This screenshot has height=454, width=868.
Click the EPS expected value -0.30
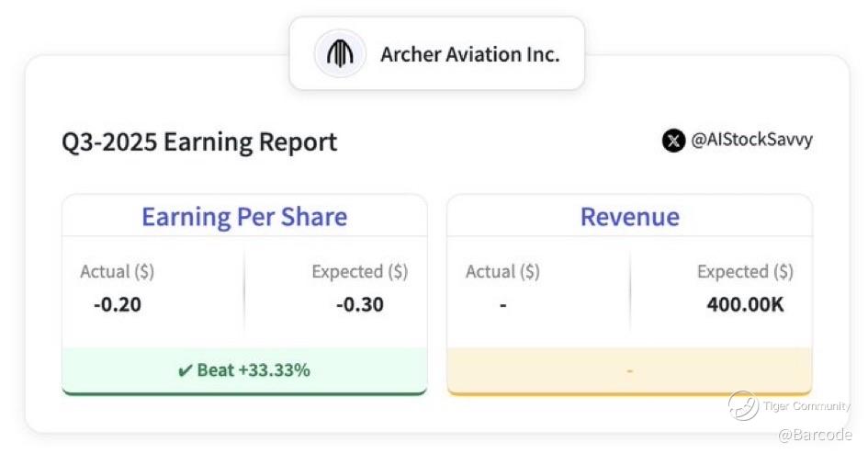359,304
